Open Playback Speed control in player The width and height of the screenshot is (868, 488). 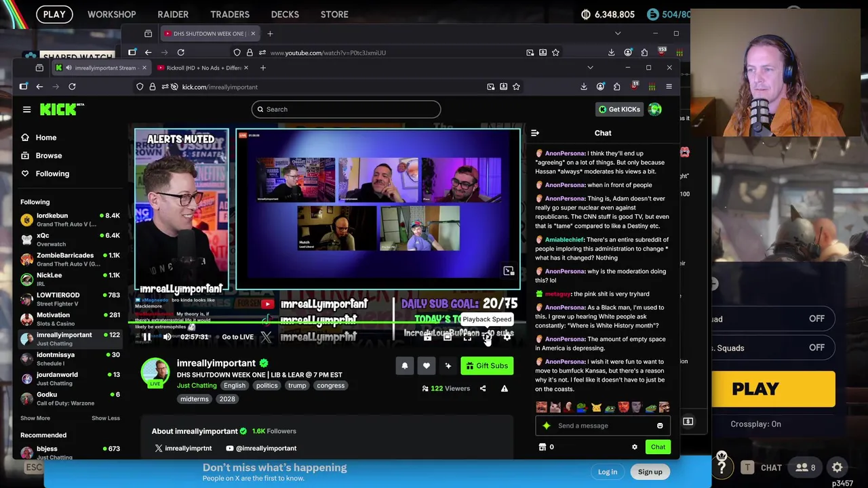(487, 337)
